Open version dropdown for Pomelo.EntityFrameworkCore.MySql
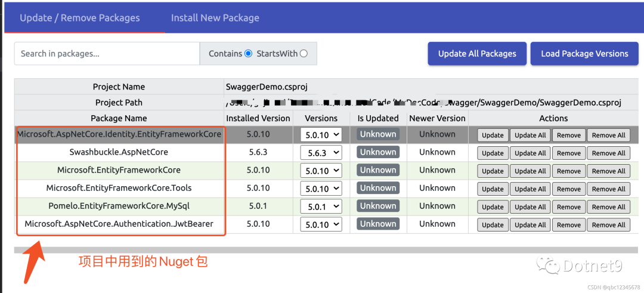Viewport: 644px width, 293px height. coord(321,206)
